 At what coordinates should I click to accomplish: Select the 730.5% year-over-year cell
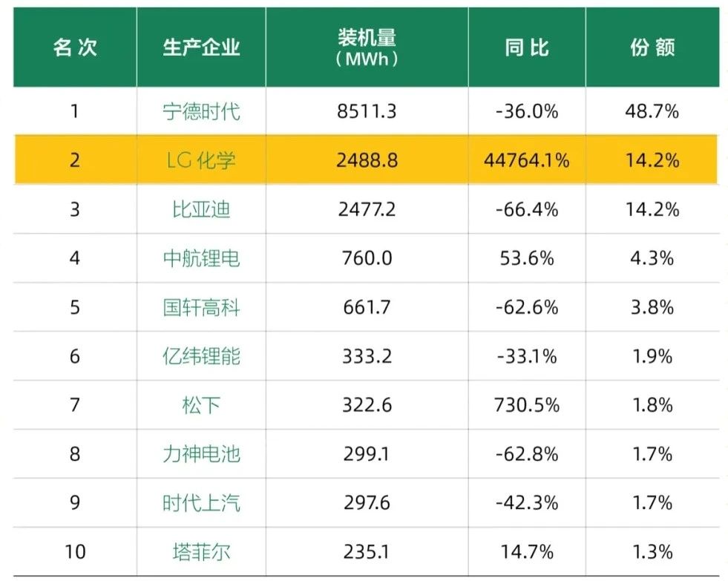526,405
